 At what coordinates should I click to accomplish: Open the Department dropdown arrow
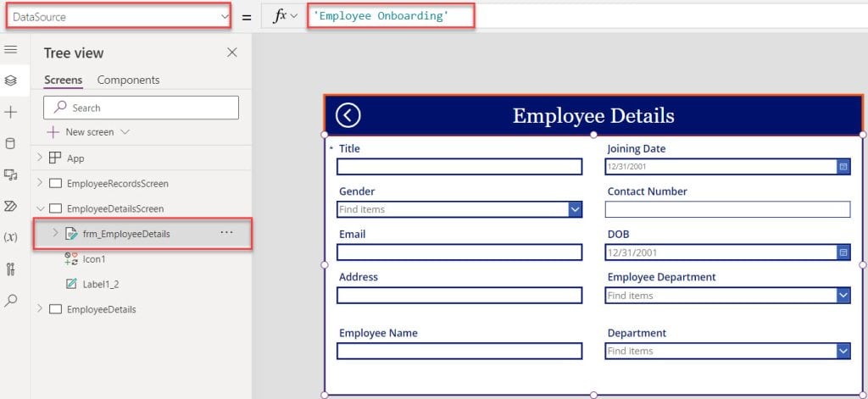pyautogui.click(x=843, y=351)
